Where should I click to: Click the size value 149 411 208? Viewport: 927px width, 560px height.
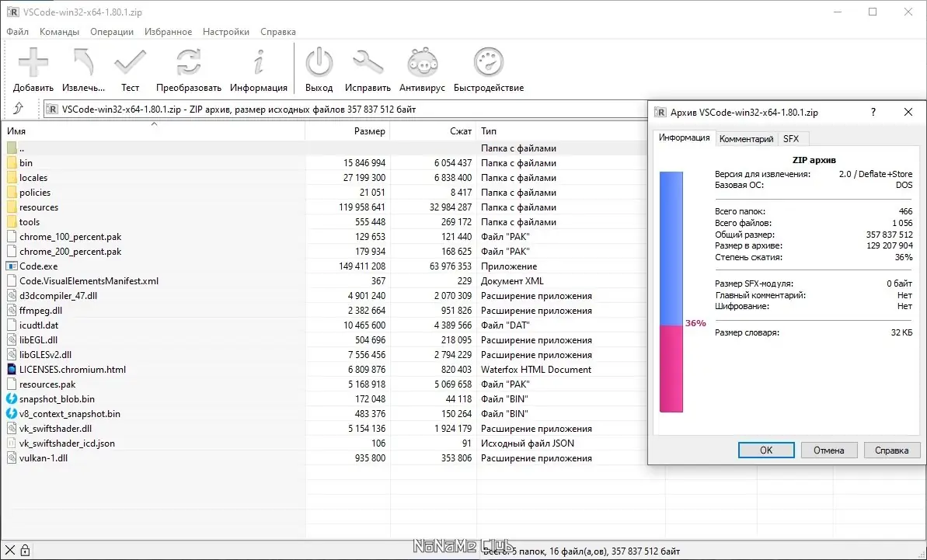[x=362, y=266]
